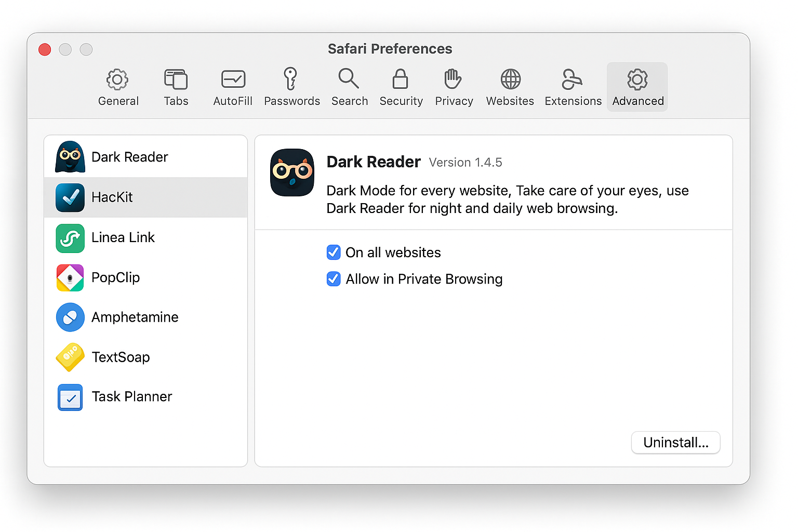This screenshot has height=532, width=798.
Task: Open the Search preferences pane
Action: pos(349,87)
